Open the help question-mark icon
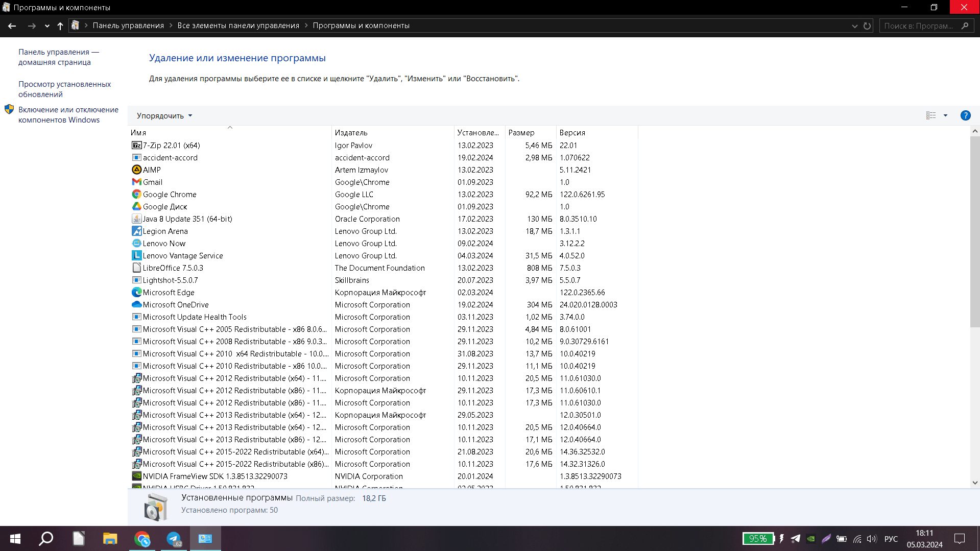Image resolution: width=980 pixels, height=551 pixels. coord(965,115)
